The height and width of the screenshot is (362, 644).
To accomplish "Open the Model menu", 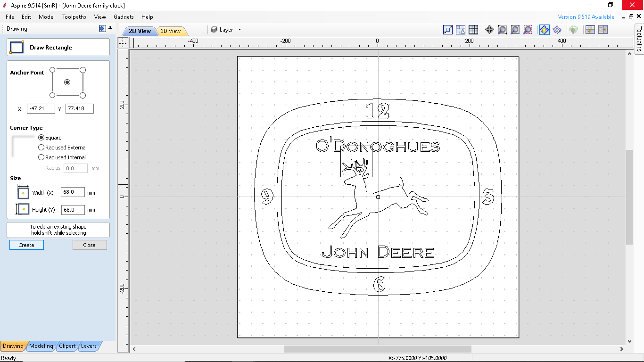I will pyautogui.click(x=46, y=16).
